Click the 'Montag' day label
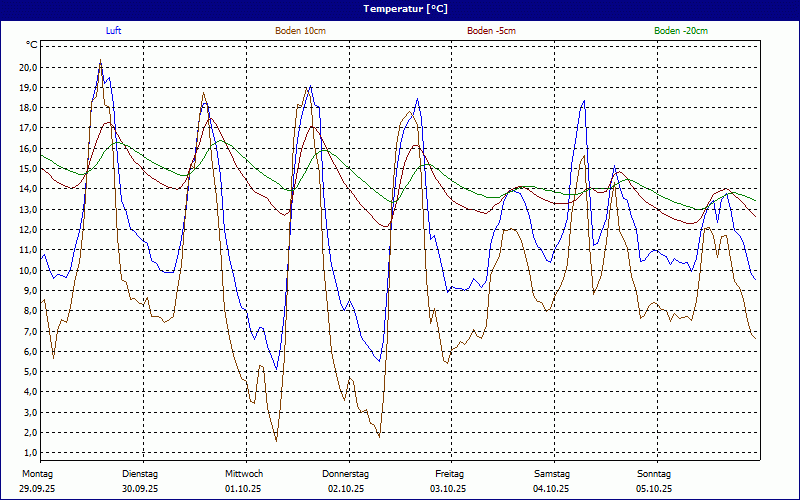The height and width of the screenshot is (500, 800). [37, 474]
